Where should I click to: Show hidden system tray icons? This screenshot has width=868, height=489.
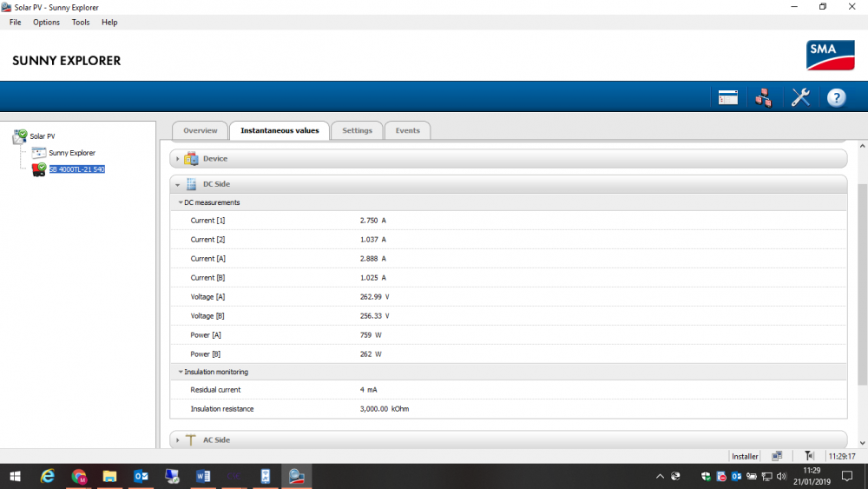point(660,476)
